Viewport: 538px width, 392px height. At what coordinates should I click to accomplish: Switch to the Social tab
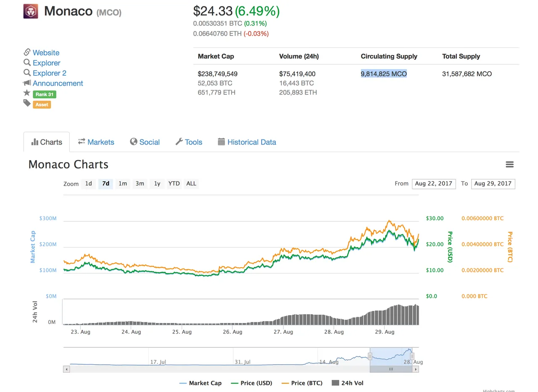(145, 142)
